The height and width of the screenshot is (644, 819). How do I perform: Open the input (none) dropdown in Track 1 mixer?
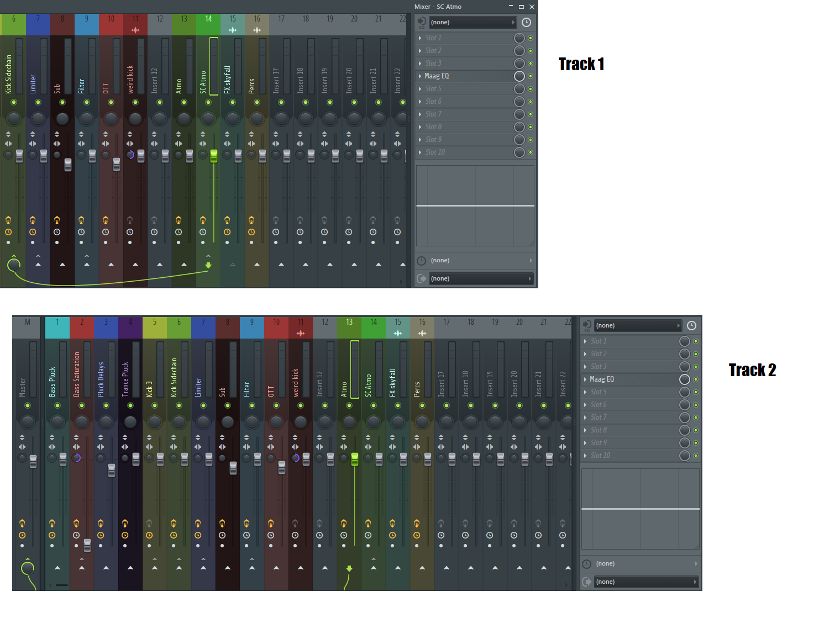coord(473,22)
